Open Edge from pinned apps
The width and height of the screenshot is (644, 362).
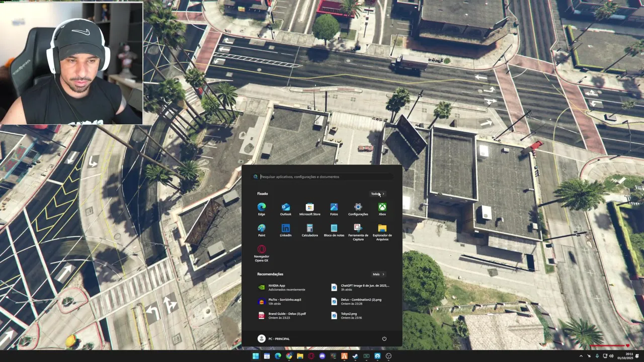pos(262,209)
